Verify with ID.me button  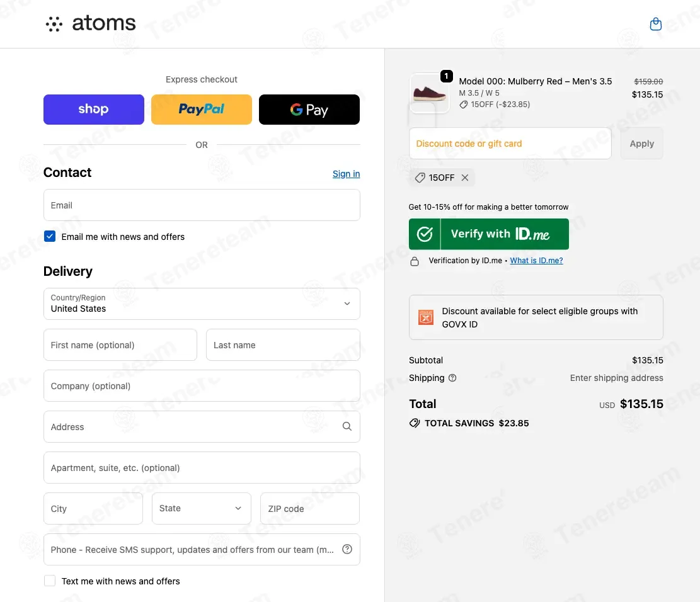click(x=488, y=234)
